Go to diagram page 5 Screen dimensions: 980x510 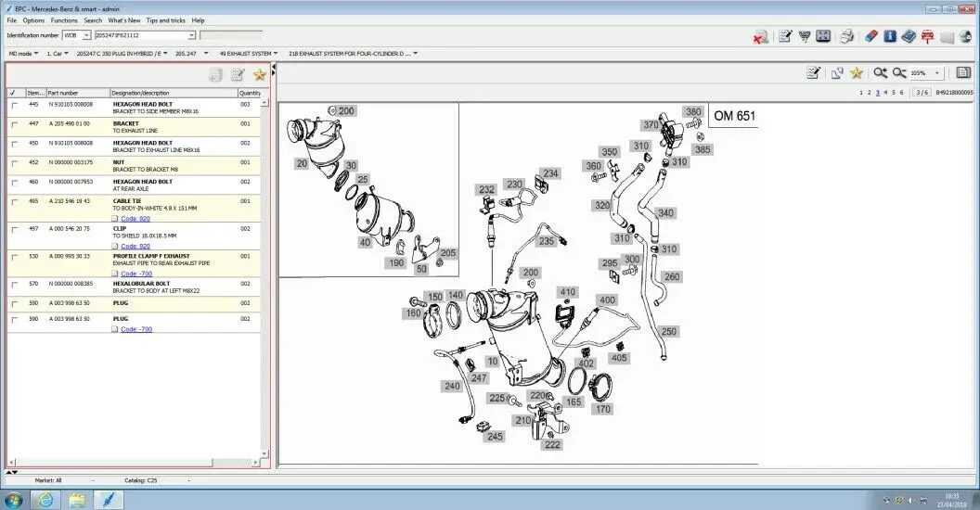[x=893, y=93]
